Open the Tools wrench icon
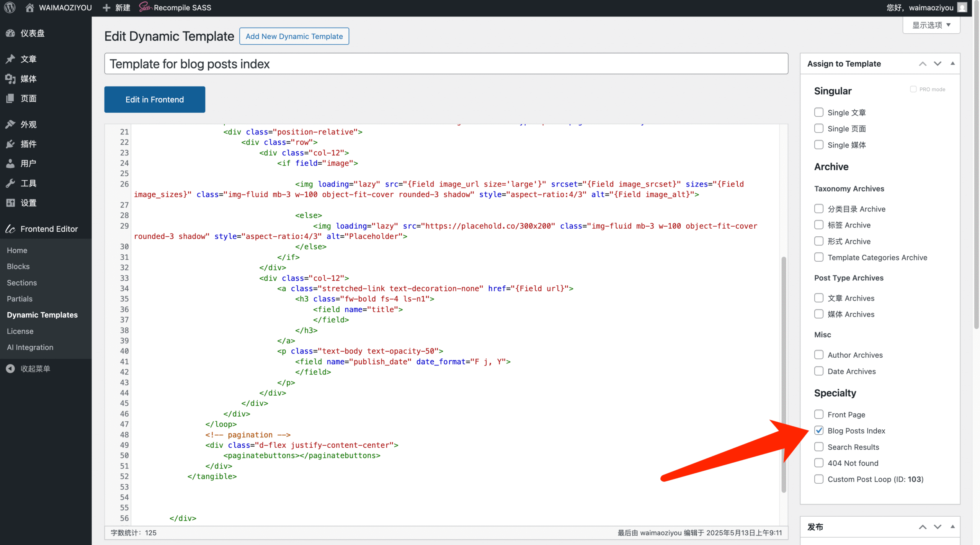 tap(10, 183)
